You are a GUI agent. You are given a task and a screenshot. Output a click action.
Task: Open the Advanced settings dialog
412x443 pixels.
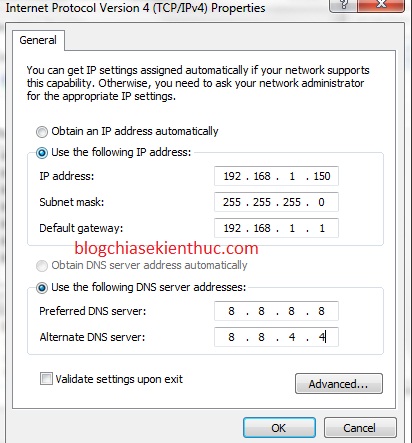pyautogui.click(x=339, y=384)
